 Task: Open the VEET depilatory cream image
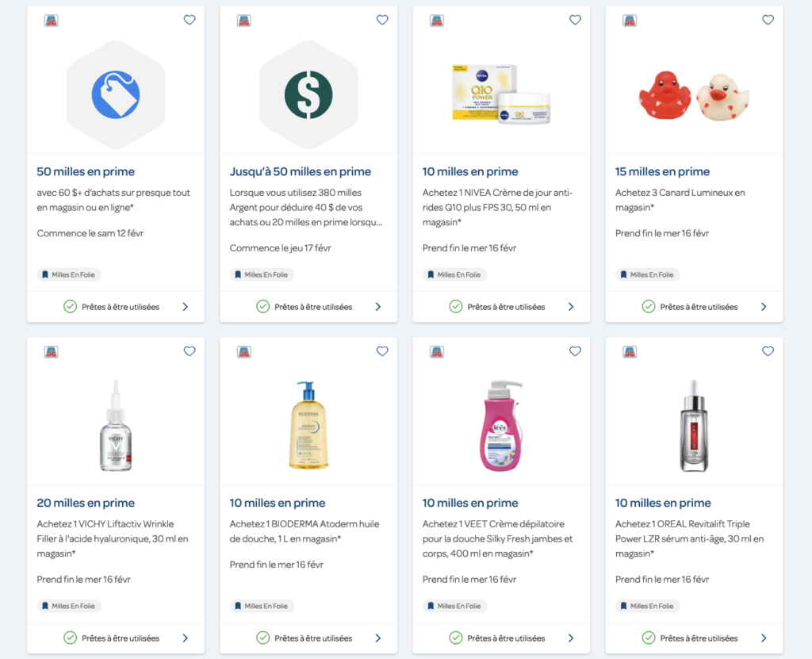coord(501,425)
